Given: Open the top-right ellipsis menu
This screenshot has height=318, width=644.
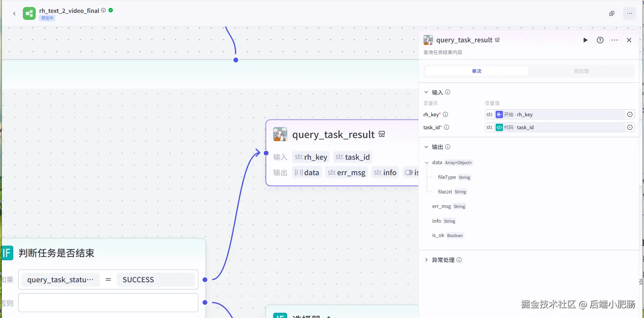Looking at the screenshot, I should click(x=630, y=14).
